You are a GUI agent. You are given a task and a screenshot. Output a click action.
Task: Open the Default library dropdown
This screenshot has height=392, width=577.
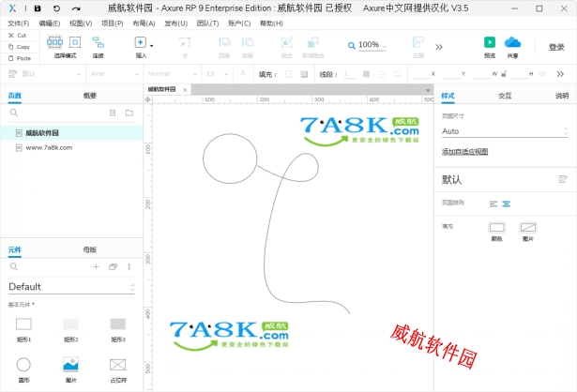(x=71, y=287)
